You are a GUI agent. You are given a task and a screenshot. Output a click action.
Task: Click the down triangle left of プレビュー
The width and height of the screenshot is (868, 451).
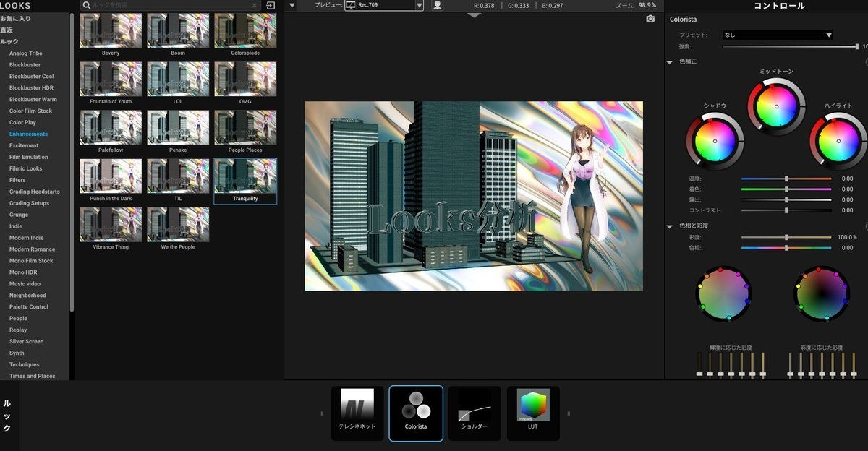[292, 5]
